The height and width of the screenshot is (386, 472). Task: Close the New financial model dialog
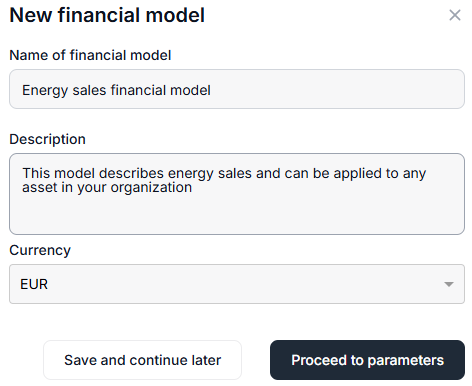455,15
